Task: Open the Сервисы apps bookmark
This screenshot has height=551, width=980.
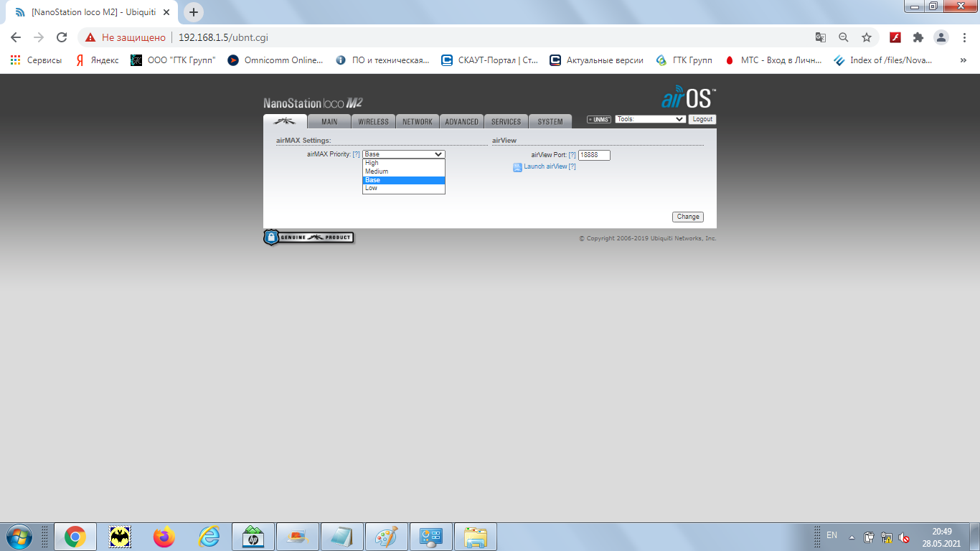Action: [x=36, y=60]
